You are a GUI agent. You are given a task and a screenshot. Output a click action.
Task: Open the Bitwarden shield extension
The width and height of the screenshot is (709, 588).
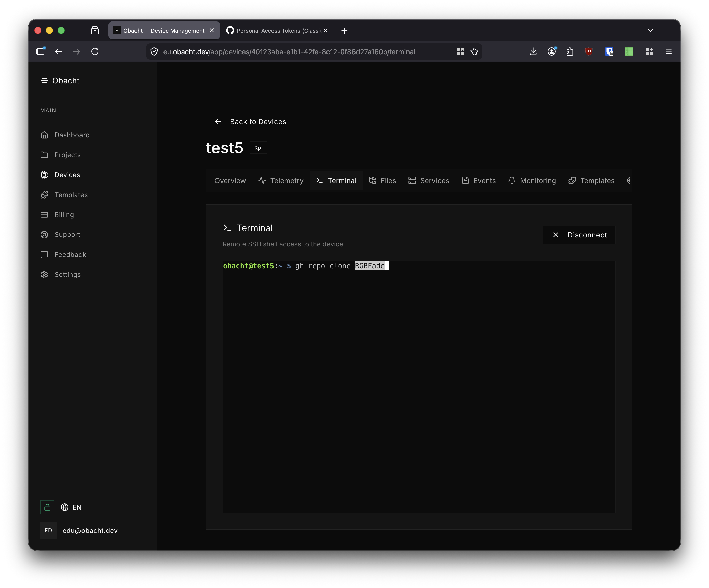point(609,51)
